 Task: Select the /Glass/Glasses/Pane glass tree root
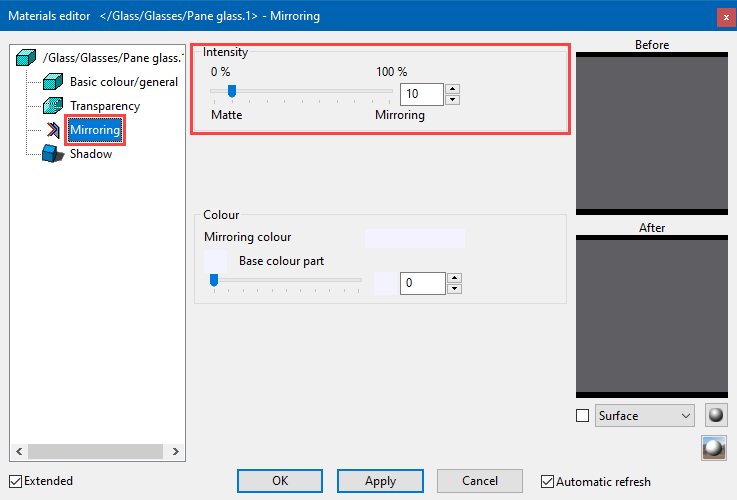click(x=113, y=58)
